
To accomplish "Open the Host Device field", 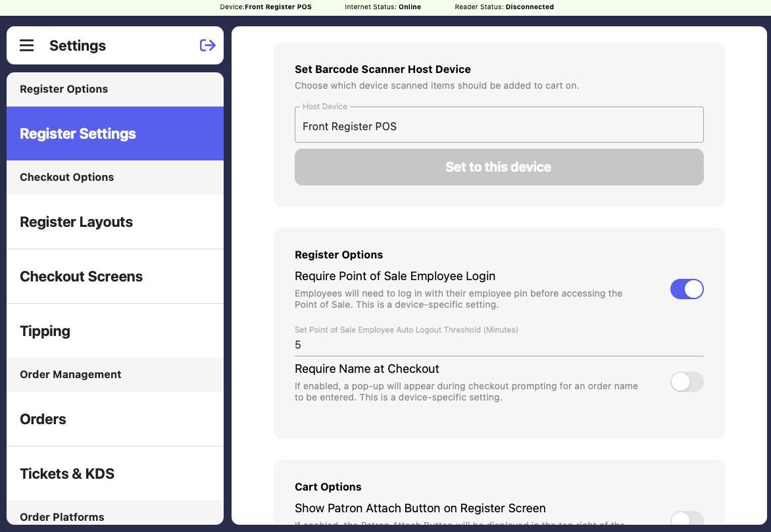I will (499, 125).
